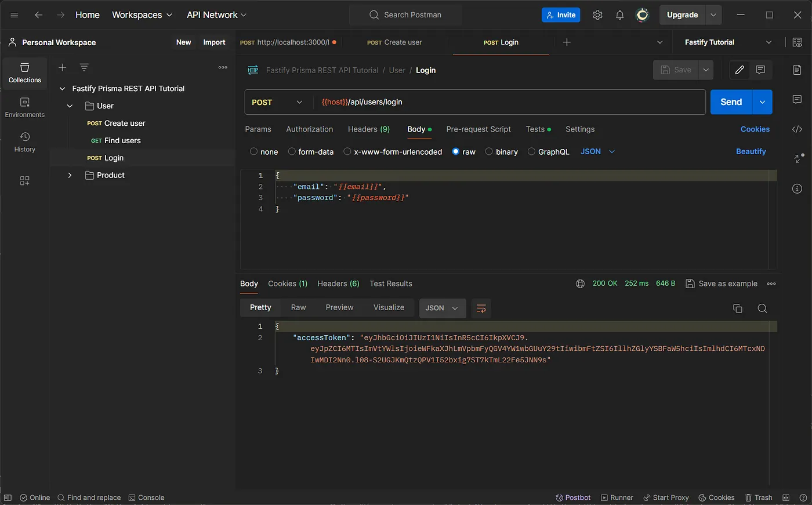Open the Collections sidebar panel
Image resolution: width=812 pixels, height=505 pixels.
point(24,73)
